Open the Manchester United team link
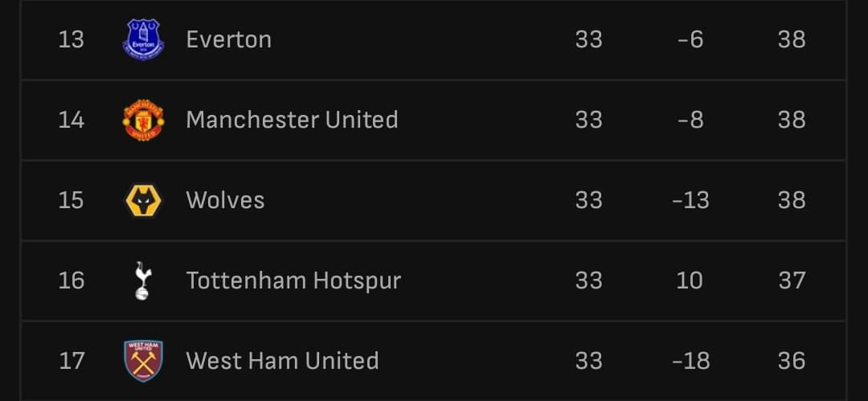This screenshot has width=868, height=401. click(x=292, y=120)
